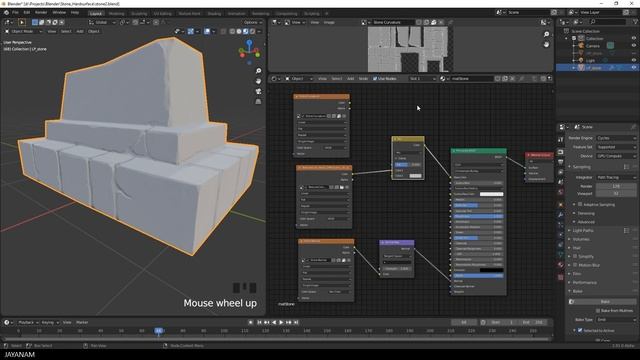Click the Bake button

[x=602, y=302]
